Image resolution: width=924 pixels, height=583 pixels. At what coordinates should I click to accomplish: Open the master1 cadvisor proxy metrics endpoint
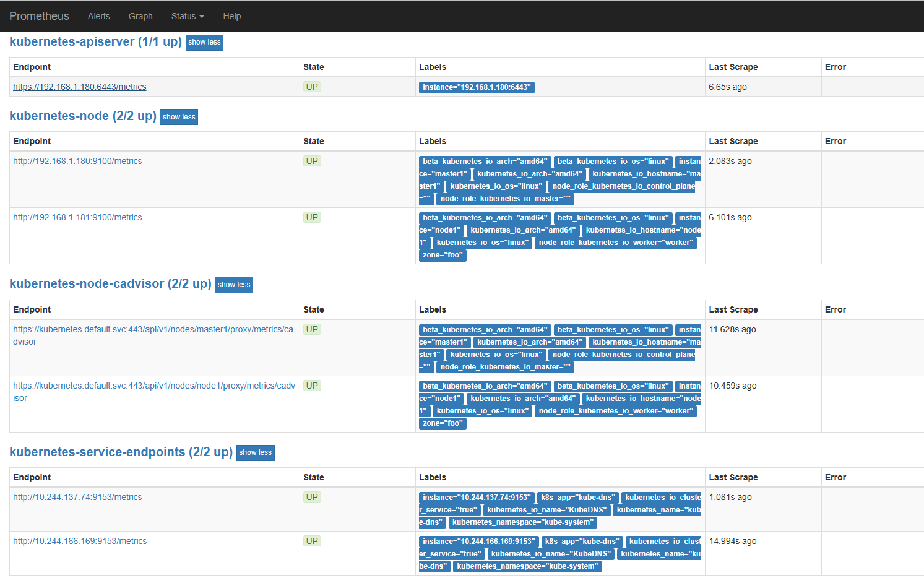click(153, 335)
